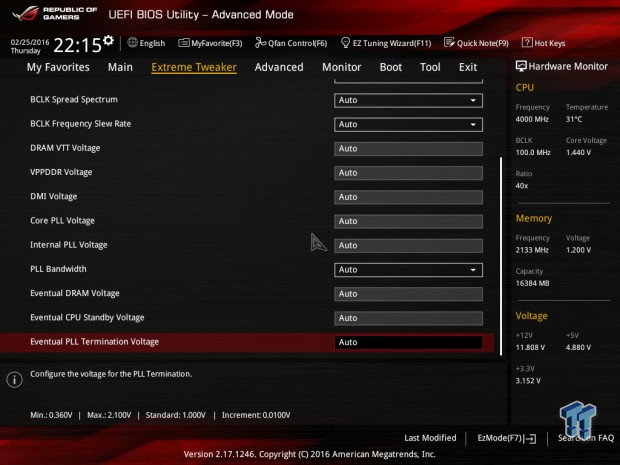The image size is (620, 465).
Task: Expand PLL Bandwidth dropdown
Action: (408, 270)
